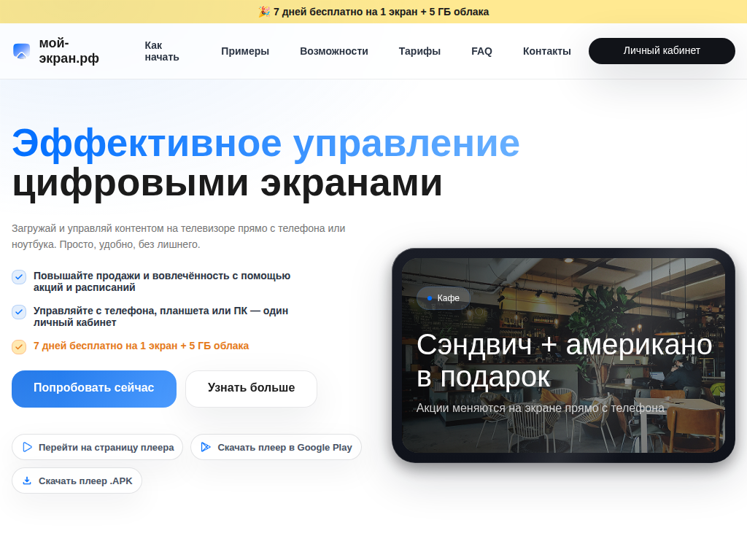Click the party emoji in the promo banner

pos(264,12)
